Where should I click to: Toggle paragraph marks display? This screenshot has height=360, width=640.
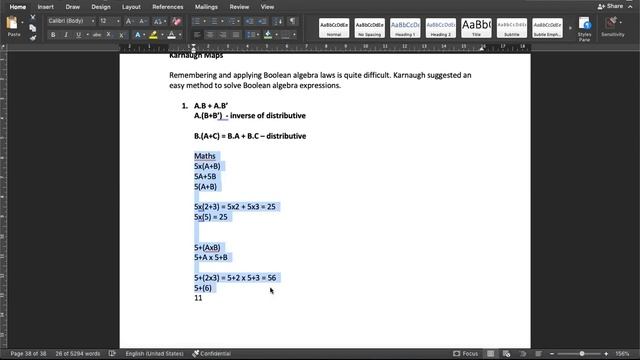pos(292,21)
